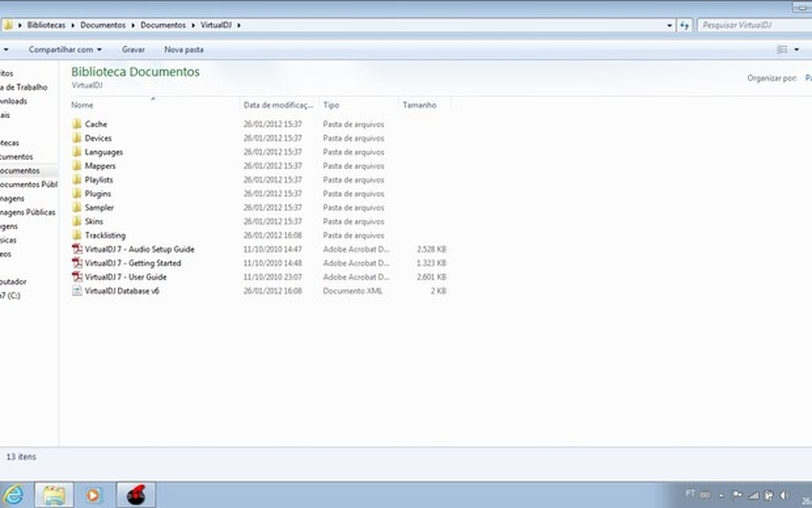Select the VirtualDJ 7 - Getting Started name

pos(133,263)
